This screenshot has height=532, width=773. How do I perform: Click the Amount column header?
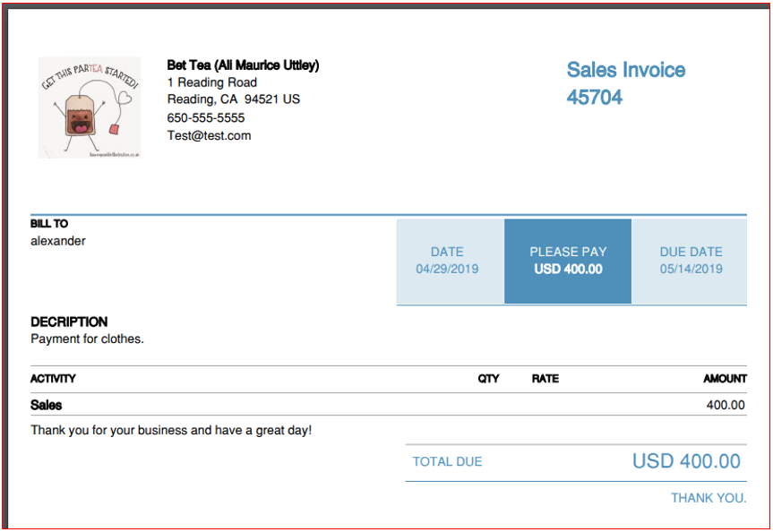(726, 379)
